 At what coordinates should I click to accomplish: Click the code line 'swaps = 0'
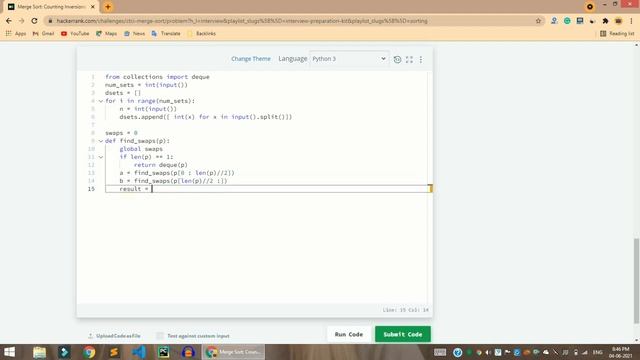click(121, 133)
